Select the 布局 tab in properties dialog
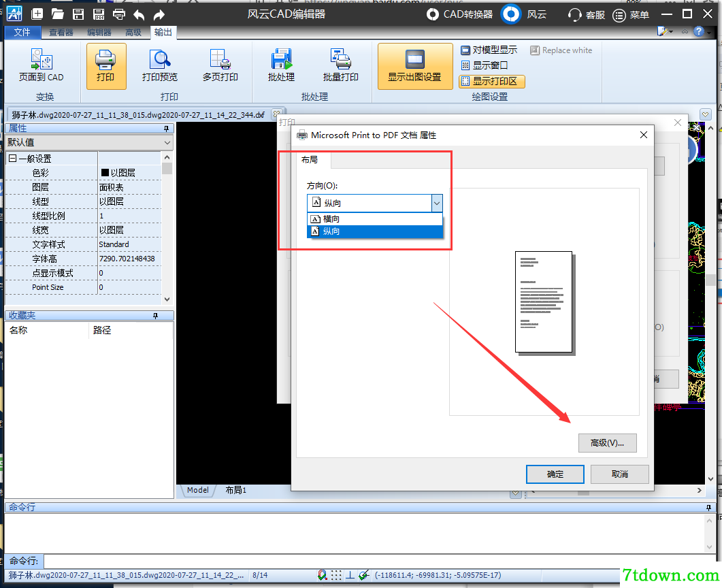Image resolution: width=722 pixels, height=588 pixels. (310, 160)
